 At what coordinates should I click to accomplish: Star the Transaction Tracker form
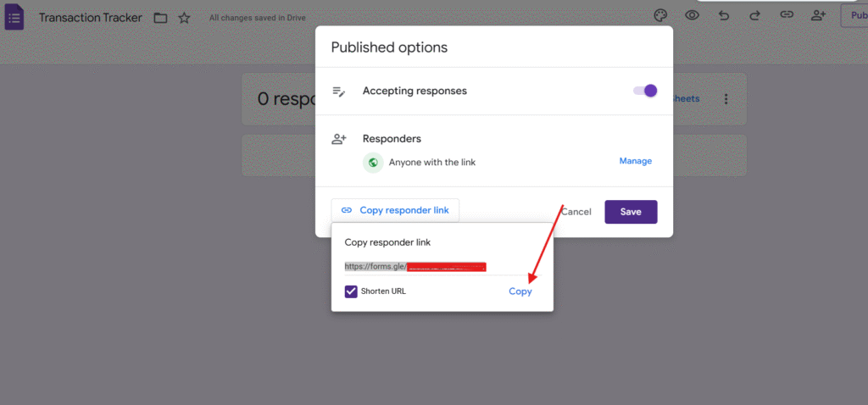184,18
